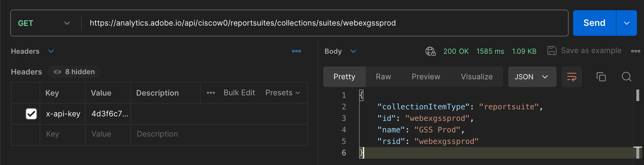Switch to the Visualize response tab
Viewport: 644px width, 165px height.
click(x=476, y=77)
